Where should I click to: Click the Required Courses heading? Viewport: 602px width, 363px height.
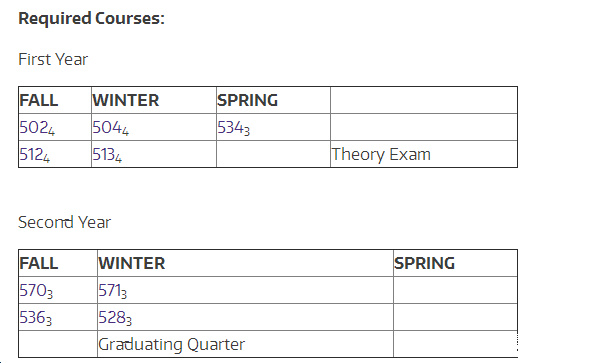click(91, 18)
